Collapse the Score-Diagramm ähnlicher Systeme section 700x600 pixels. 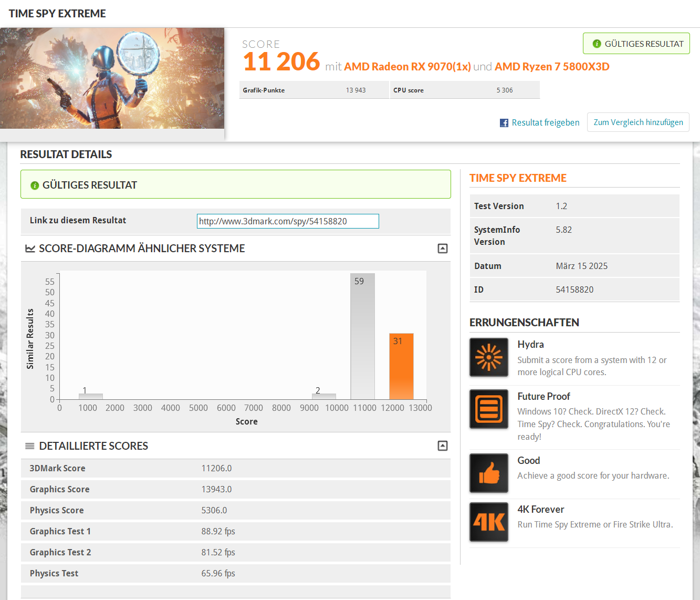[443, 249]
